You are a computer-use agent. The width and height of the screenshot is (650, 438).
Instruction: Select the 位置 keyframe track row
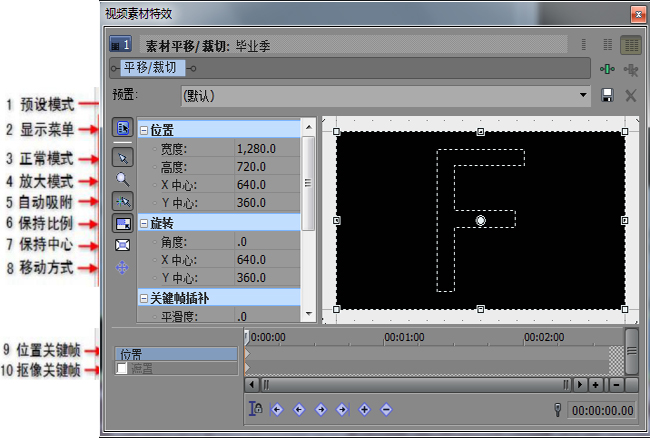pos(176,354)
